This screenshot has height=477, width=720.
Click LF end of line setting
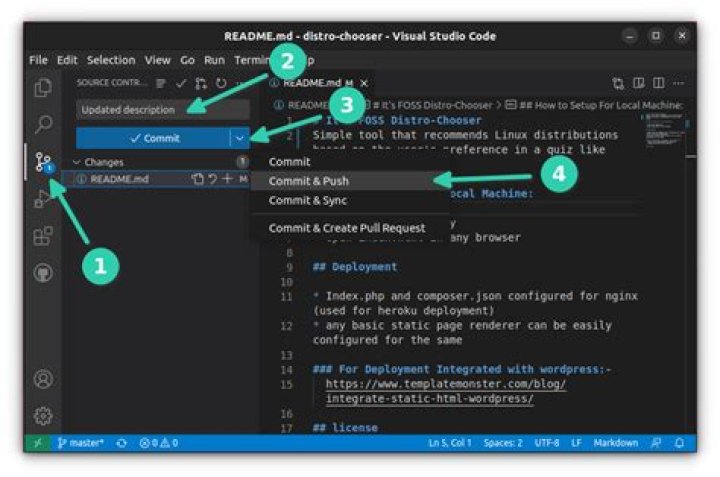[576, 443]
